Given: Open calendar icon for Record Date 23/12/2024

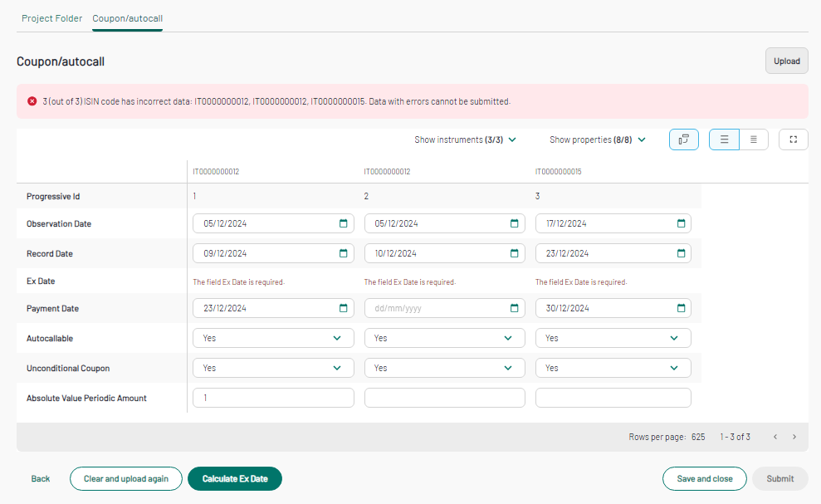Looking at the screenshot, I should tap(681, 253).
